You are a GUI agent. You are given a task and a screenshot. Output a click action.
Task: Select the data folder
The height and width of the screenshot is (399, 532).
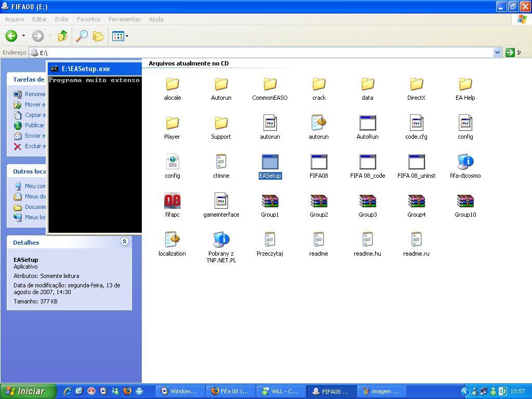click(367, 89)
